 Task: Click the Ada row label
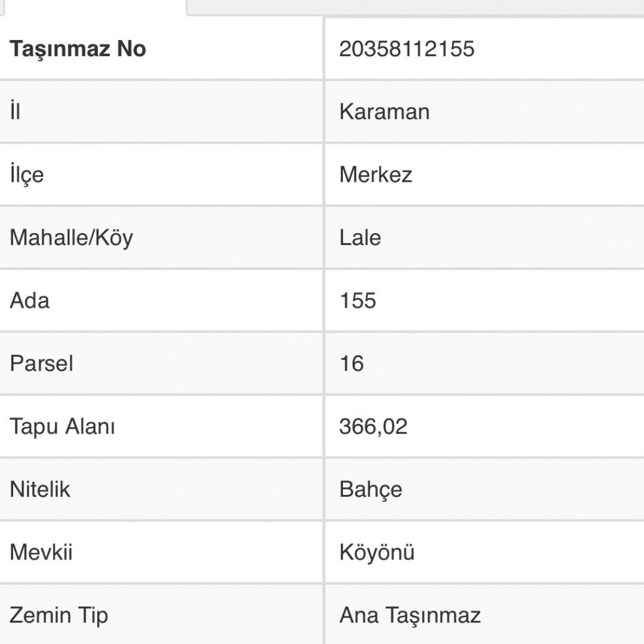tap(30, 301)
